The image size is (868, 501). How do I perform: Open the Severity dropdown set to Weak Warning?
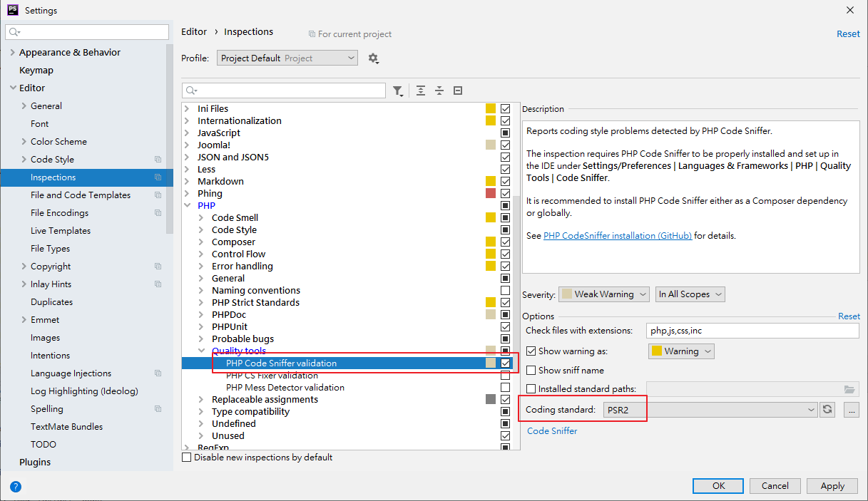tap(603, 294)
